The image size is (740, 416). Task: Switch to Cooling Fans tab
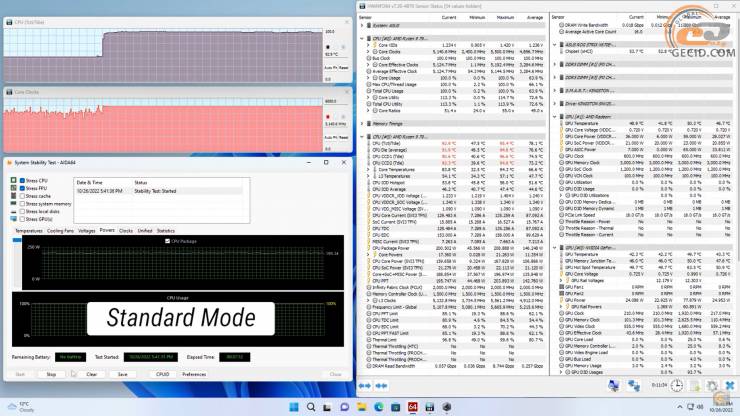tap(60, 231)
